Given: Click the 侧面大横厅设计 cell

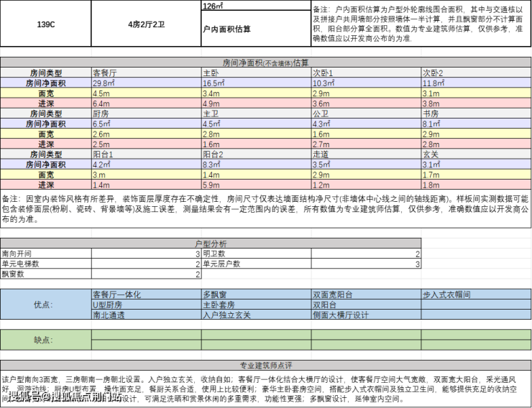Looking at the screenshot, I should (367, 315).
